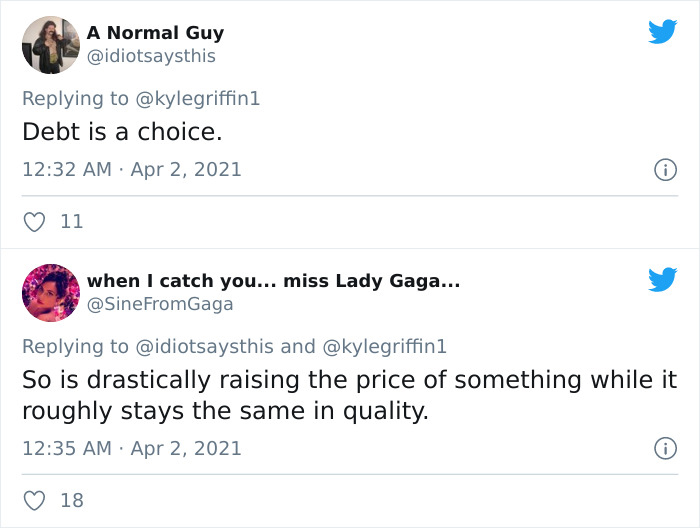Screen dimensions: 700x528
Task: Click 'when I catch you... miss Lady Gaga...' name
Action: (x=273, y=282)
